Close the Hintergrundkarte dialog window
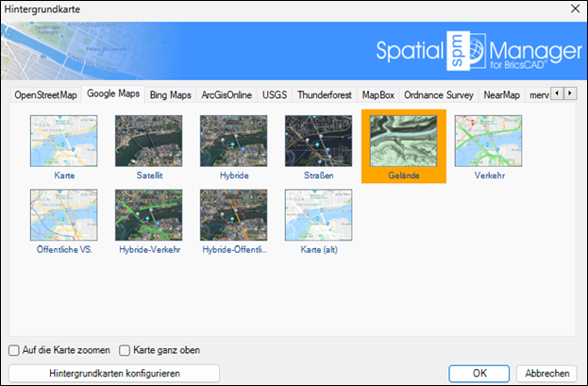Screen dimensions: 588x386 tap(574, 8)
